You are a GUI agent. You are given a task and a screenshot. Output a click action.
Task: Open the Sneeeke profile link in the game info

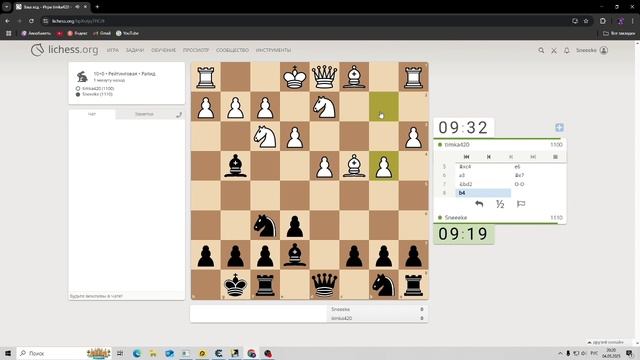point(97,94)
